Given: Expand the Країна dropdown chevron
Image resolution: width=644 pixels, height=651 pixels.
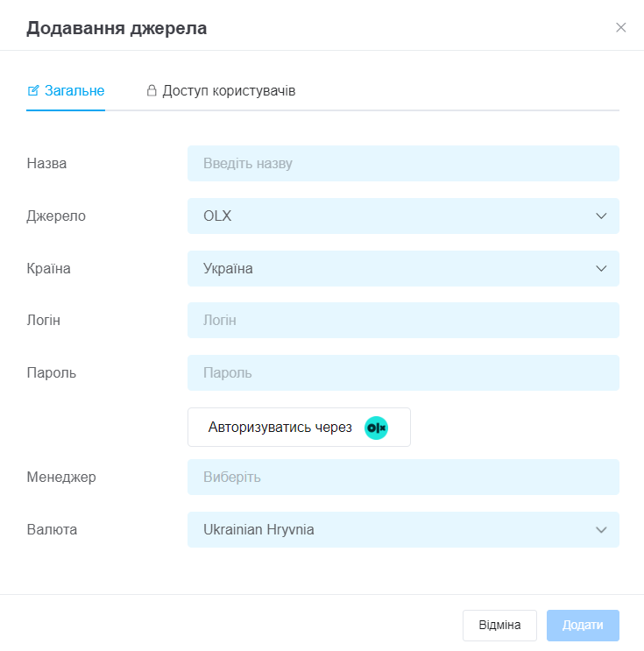Looking at the screenshot, I should click(x=601, y=268).
